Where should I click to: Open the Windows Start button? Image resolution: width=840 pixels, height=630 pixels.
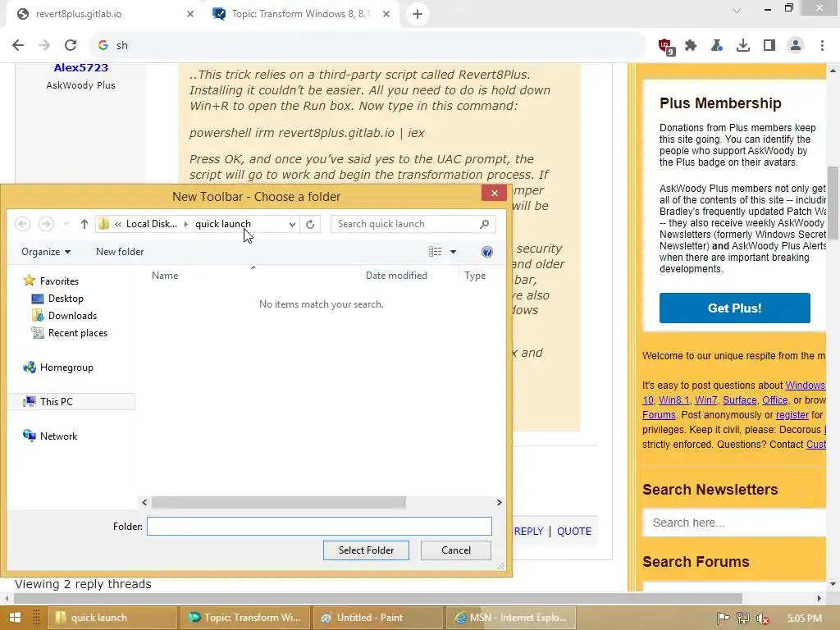(x=15, y=618)
